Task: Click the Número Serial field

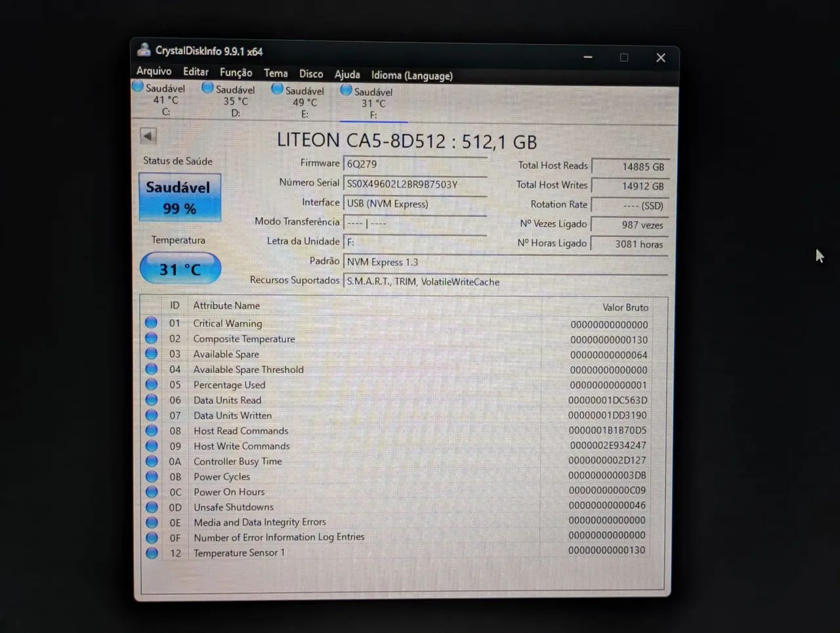Action: [415, 185]
